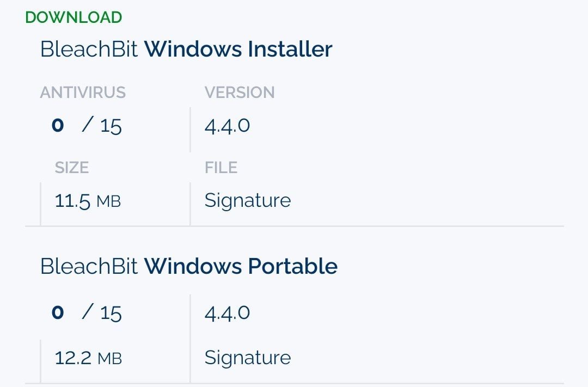Select the Portable version number 4.4.0
Image resolution: width=588 pixels, height=387 pixels.
pos(227,313)
